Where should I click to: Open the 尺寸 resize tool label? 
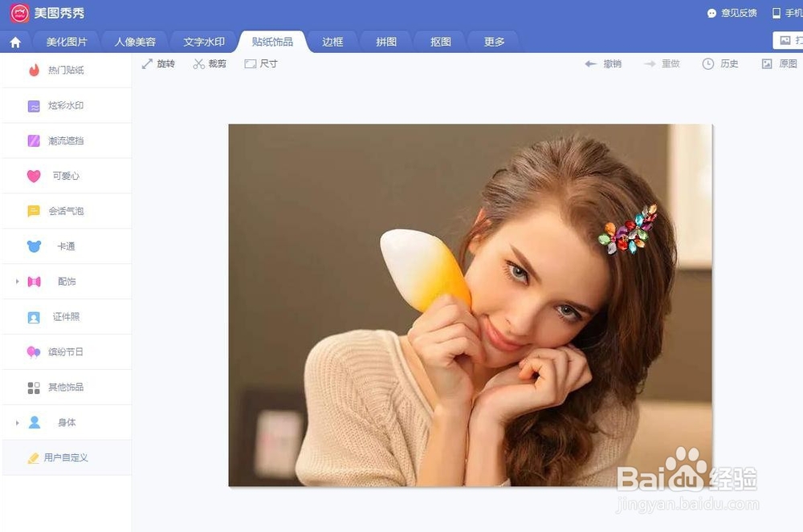point(269,64)
